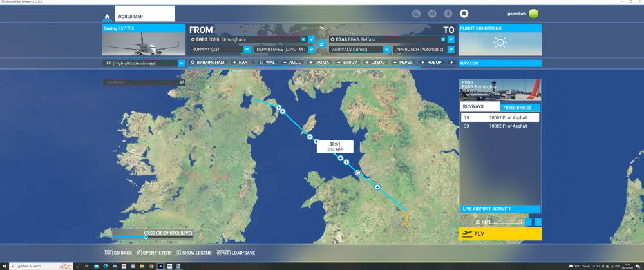The width and height of the screenshot is (644, 270).
Task: Click the search magnifier icon
Action: point(181,82)
